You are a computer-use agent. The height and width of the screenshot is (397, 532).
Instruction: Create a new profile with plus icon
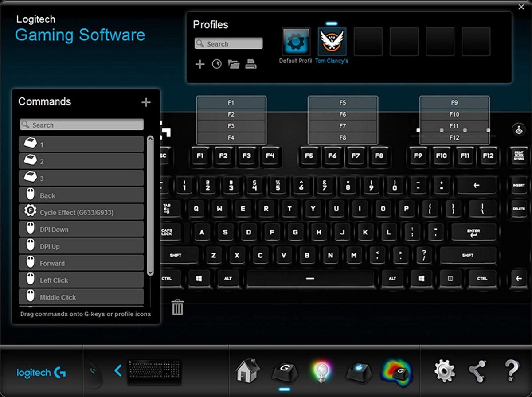tap(200, 64)
